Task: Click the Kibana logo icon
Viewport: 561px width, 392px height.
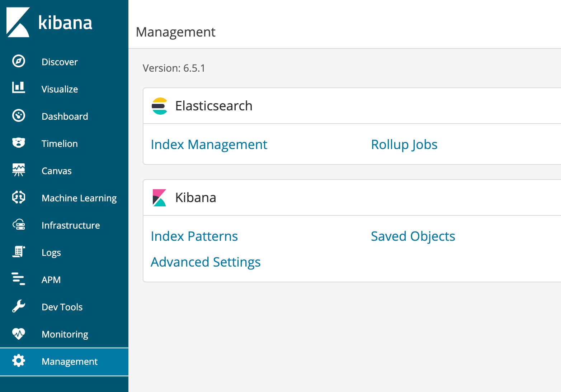Action: coord(18,22)
